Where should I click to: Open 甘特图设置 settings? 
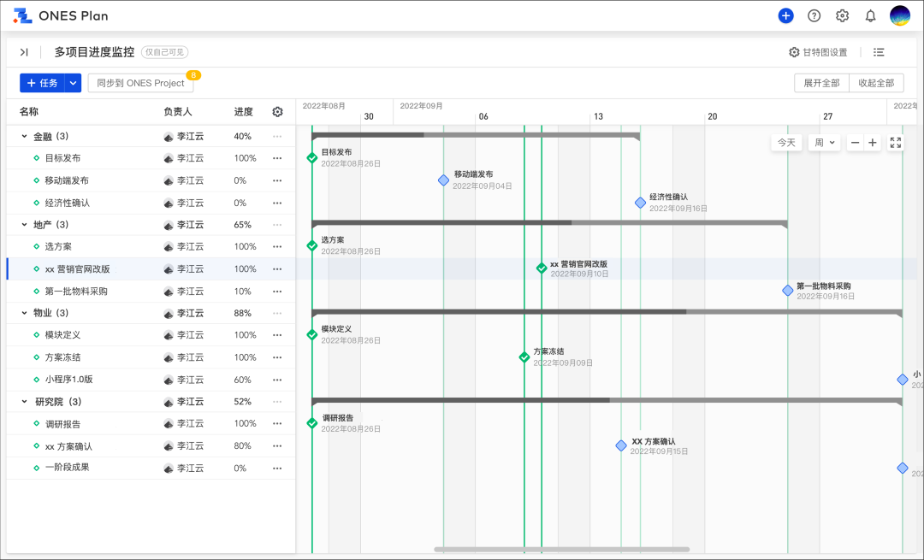click(818, 52)
